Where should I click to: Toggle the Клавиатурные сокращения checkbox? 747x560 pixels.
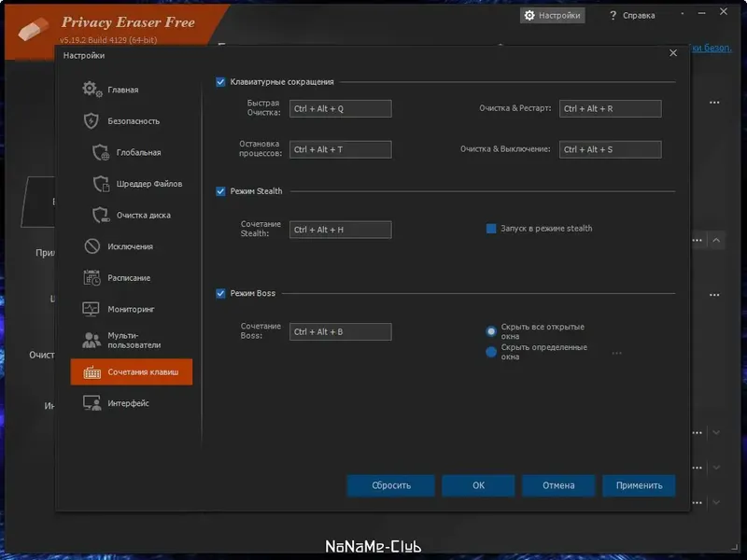(x=221, y=80)
